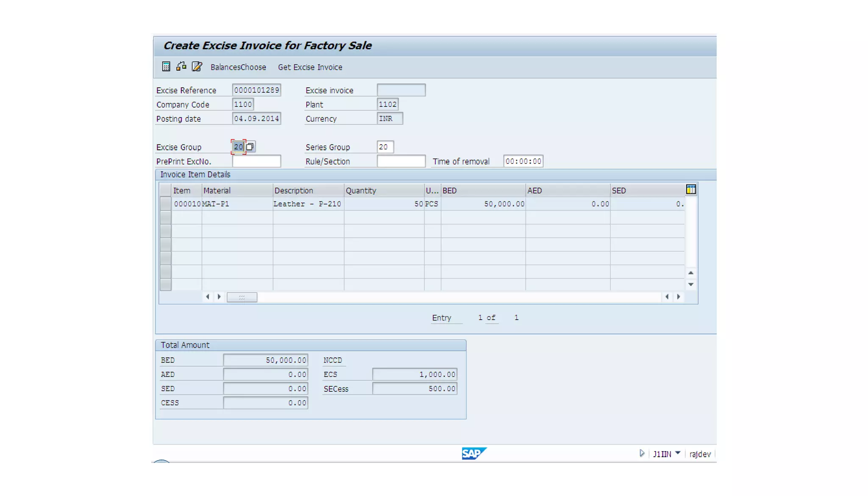Open J1IIN transaction dropdown in status bar
Image resolution: width=868 pixels, height=496 pixels.
click(x=678, y=453)
